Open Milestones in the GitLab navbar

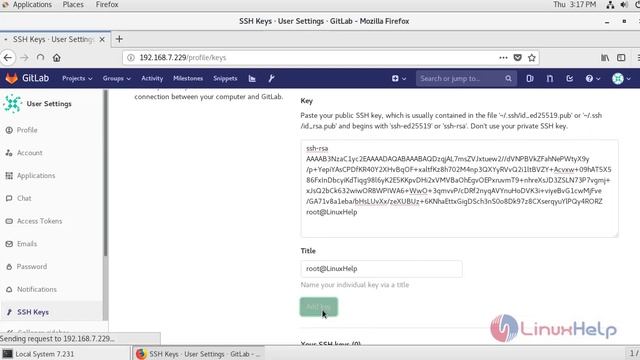click(x=188, y=78)
